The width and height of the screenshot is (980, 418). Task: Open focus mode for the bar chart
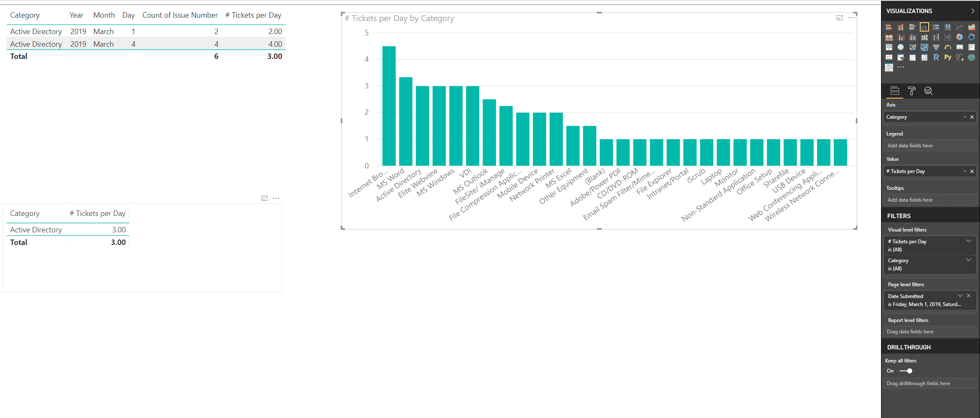coord(840,18)
